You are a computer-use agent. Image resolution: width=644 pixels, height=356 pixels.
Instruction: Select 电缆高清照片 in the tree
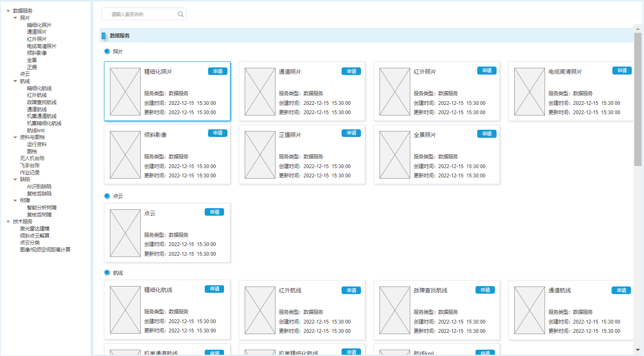tap(42, 46)
